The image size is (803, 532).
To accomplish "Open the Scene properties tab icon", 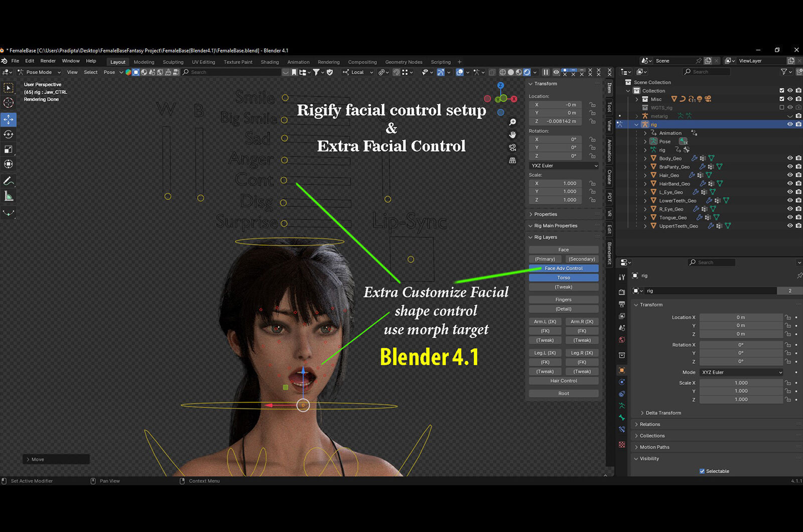I will pos(622,328).
